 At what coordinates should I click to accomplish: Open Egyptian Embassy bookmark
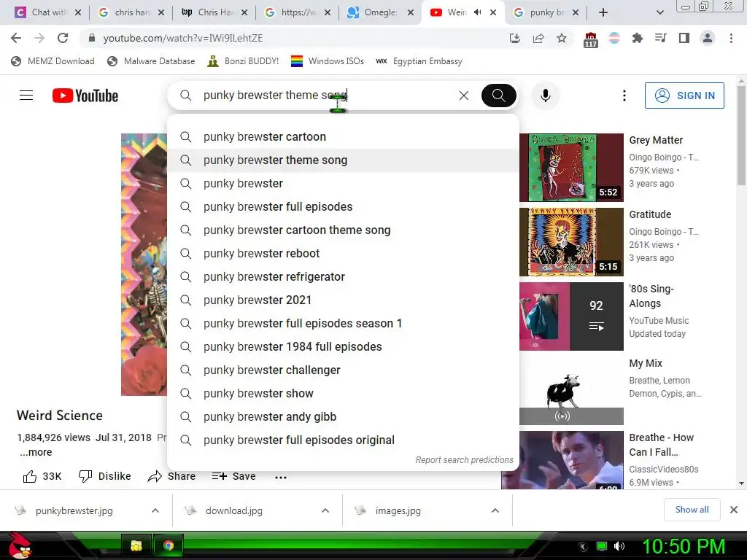click(x=419, y=61)
